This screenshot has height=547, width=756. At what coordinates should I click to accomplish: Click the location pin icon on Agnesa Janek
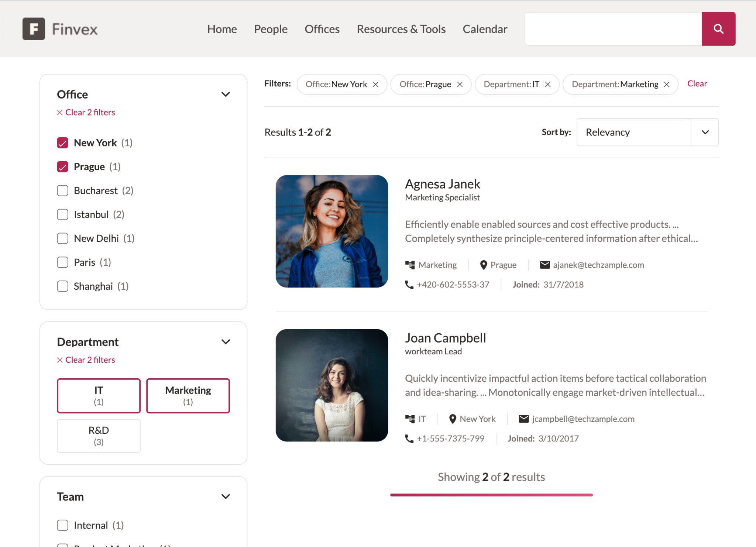tap(482, 265)
